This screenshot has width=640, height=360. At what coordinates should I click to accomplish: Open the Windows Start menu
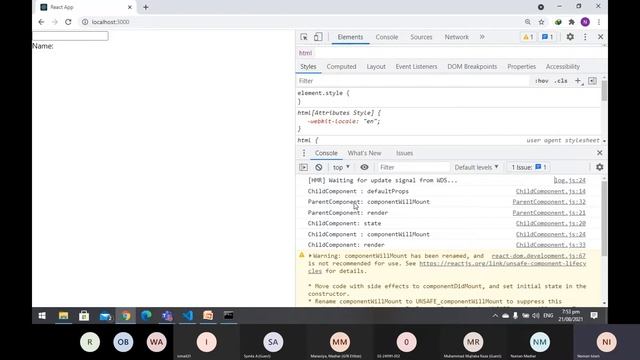click(x=42, y=316)
